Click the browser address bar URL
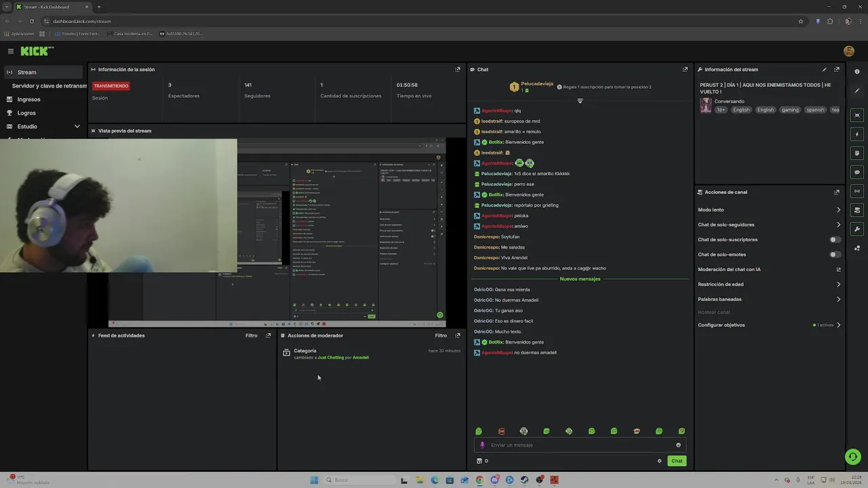This screenshot has width=868, height=488. (81, 21)
